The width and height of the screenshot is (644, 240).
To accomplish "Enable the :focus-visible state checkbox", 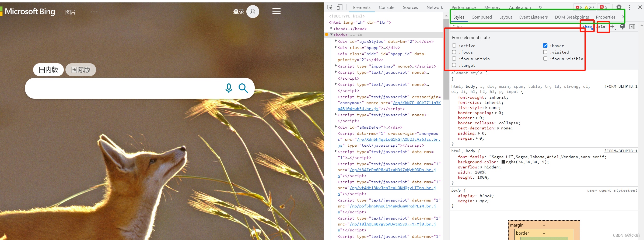I will pos(545,58).
